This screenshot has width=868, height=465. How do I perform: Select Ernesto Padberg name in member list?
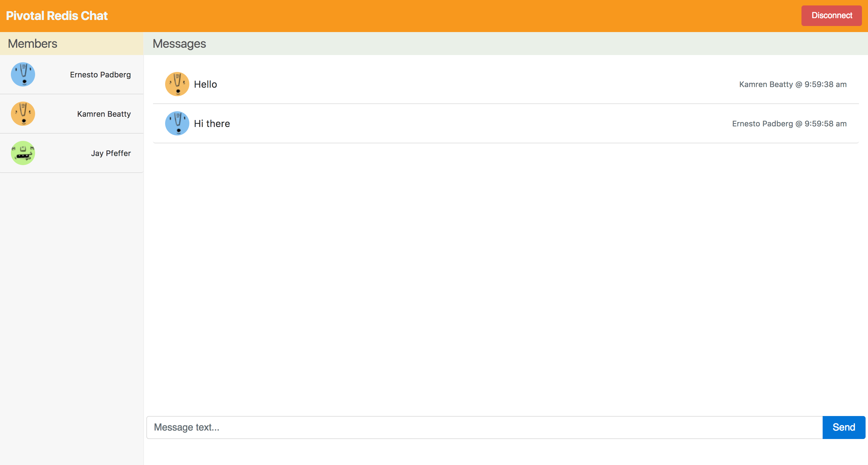pyautogui.click(x=100, y=75)
